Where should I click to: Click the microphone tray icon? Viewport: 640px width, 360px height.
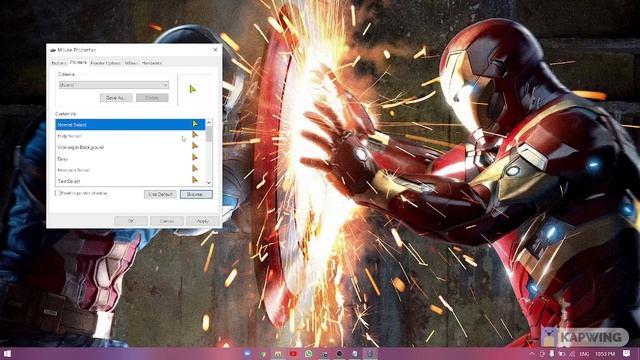pyautogui.click(x=552, y=353)
